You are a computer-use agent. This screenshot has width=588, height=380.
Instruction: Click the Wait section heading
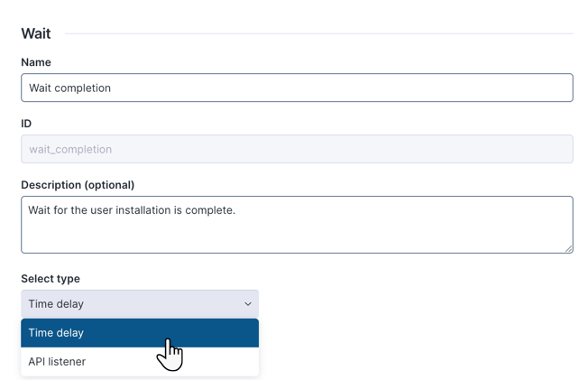pyautogui.click(x=36, y=33)
